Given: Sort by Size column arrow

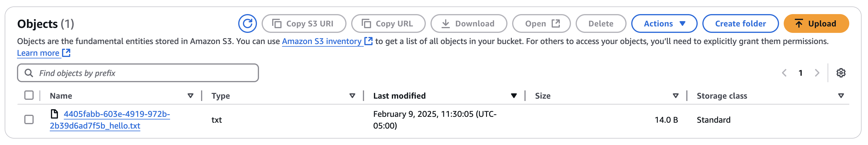Looking at the screenshot, I should click(x=675, y=96).
